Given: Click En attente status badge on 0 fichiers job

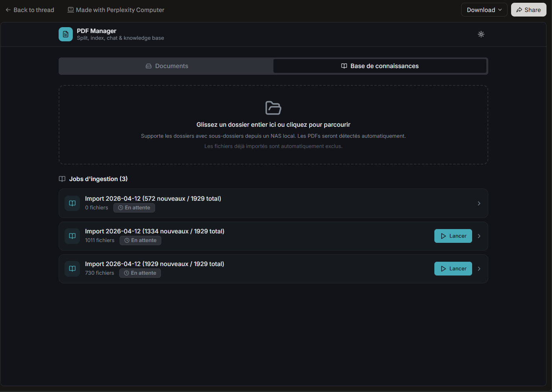Looking at the screenshot, I should point(134,208).
